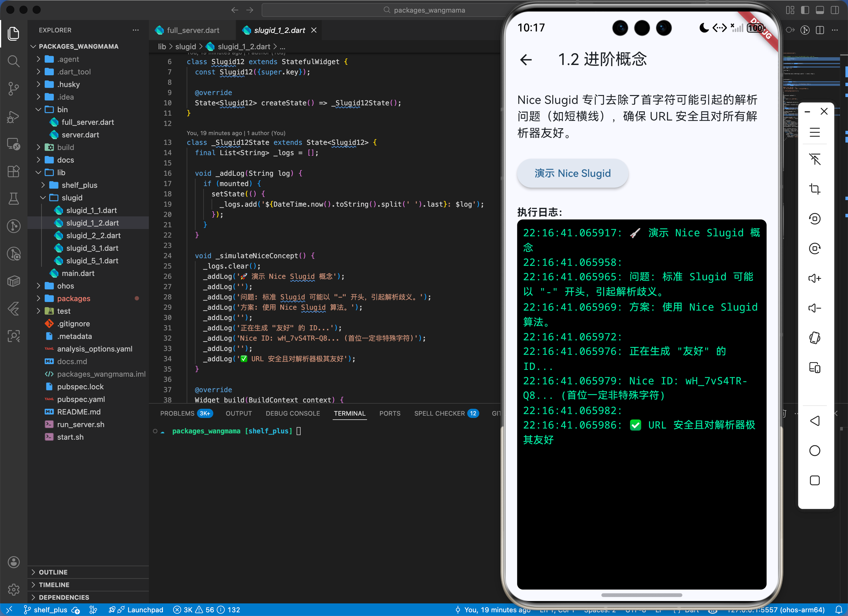The height and width of the screenshot is (616, 848).
Task: Toggle the secondary sidebar layout button
Action: (835, 10)
